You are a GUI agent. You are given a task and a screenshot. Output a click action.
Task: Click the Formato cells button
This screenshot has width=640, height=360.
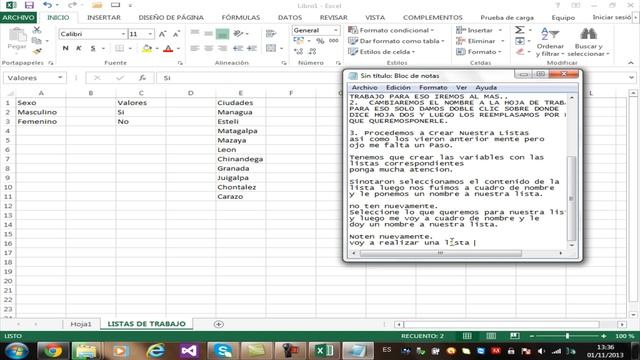[479, 52]
